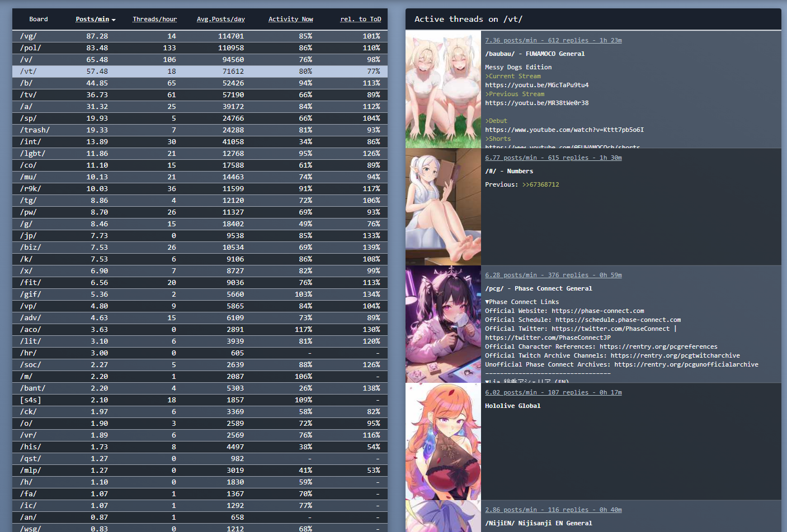
Task: Select the /k/ board row
Action: point(200,259)
